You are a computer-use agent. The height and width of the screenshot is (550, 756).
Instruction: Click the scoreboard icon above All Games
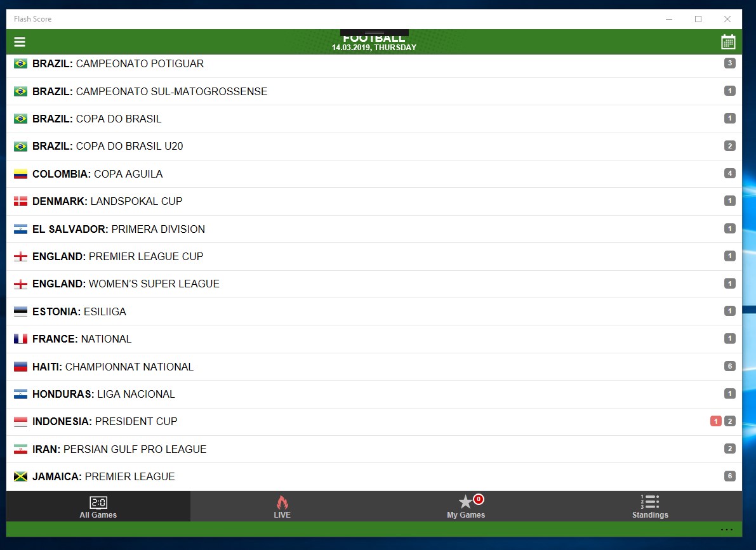click(x=98, y=503)
